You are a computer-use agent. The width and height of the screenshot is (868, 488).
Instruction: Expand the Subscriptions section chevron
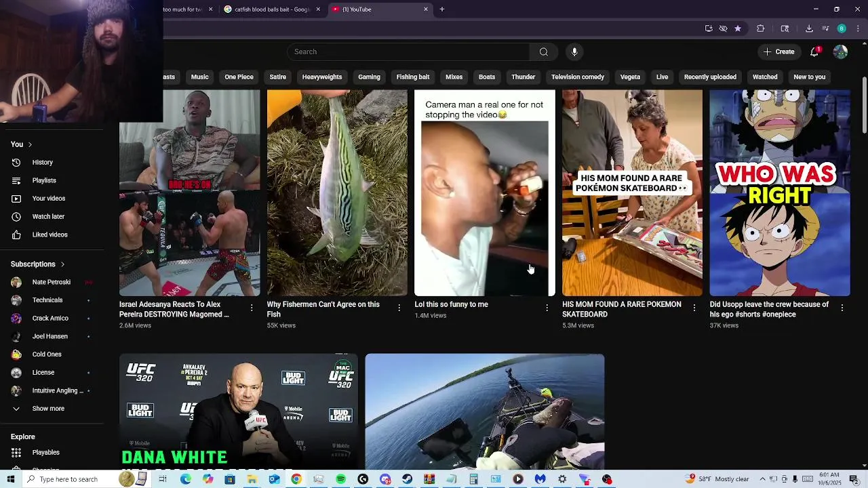[x=62, y=264]
